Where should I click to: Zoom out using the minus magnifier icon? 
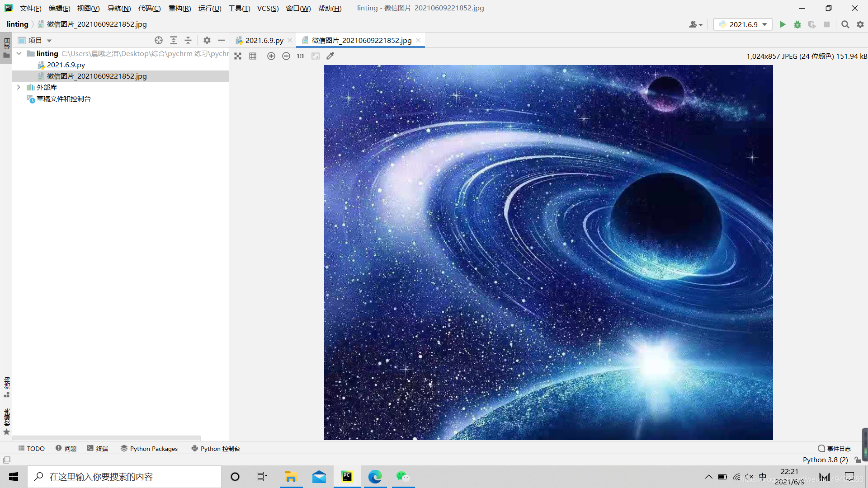point(286,56)
